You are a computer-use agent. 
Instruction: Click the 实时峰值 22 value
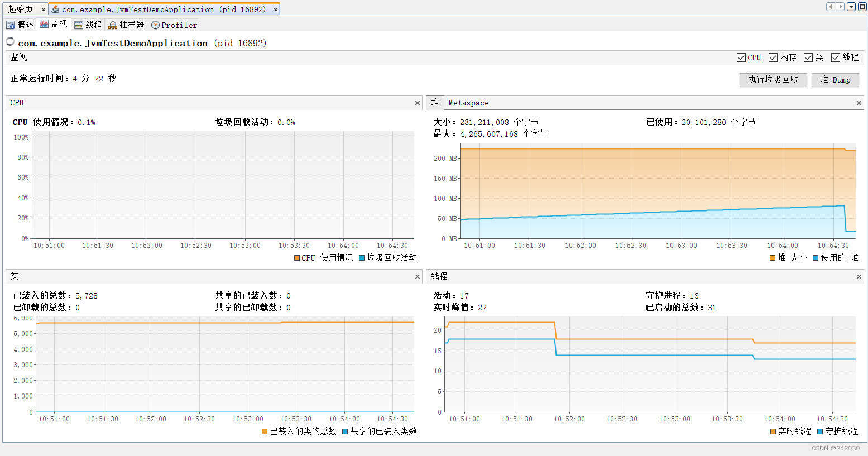[482, 308]
